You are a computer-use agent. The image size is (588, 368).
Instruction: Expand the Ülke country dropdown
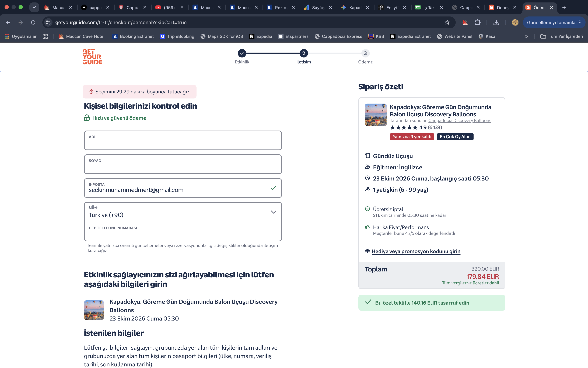coord(183,212)
